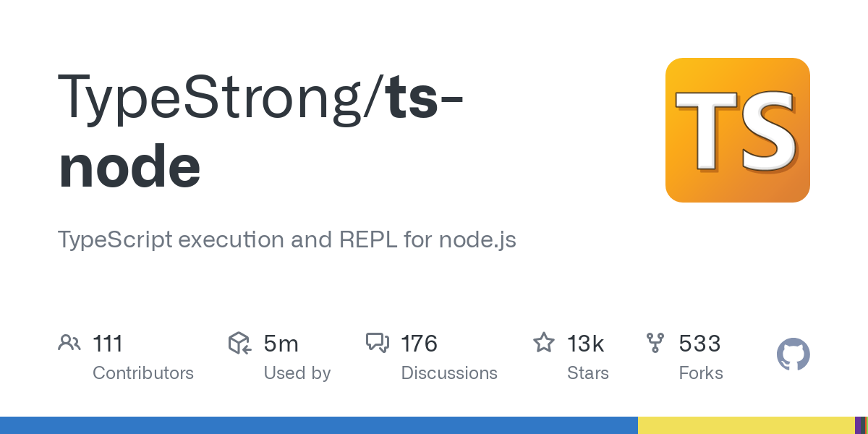Click the Stars star icon
The image size is (868, 434).
pyautogui.click(x=543, y=343)
